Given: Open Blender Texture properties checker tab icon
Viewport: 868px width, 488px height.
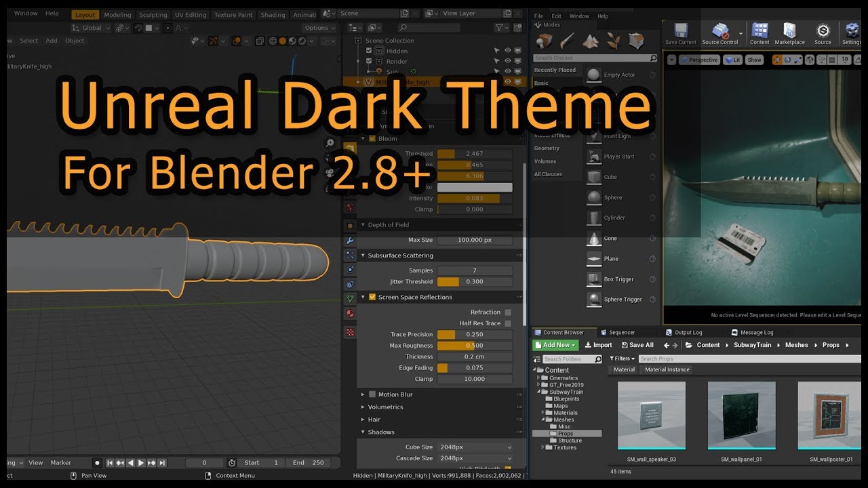Looking at the screenshot, I should pos(350,332).
